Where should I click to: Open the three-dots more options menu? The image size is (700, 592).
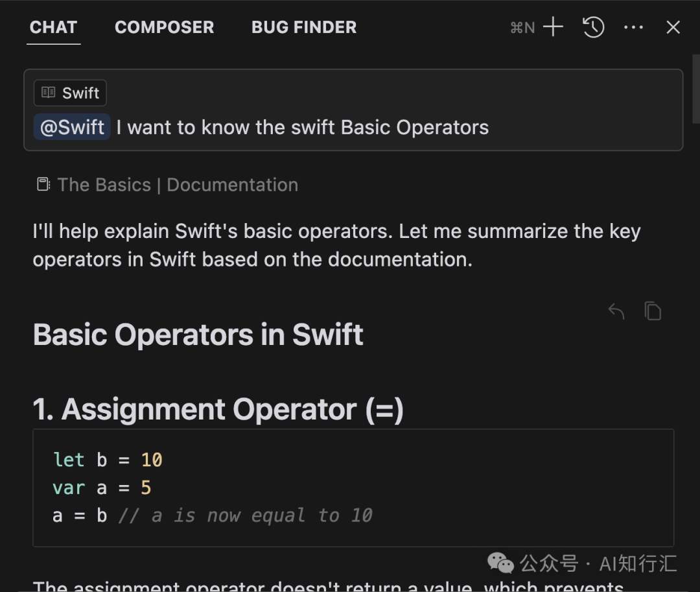point(633,27)
